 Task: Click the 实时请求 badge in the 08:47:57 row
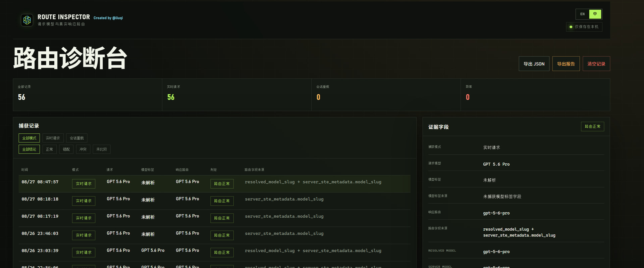pyautogui.click(x=84, y=184)
